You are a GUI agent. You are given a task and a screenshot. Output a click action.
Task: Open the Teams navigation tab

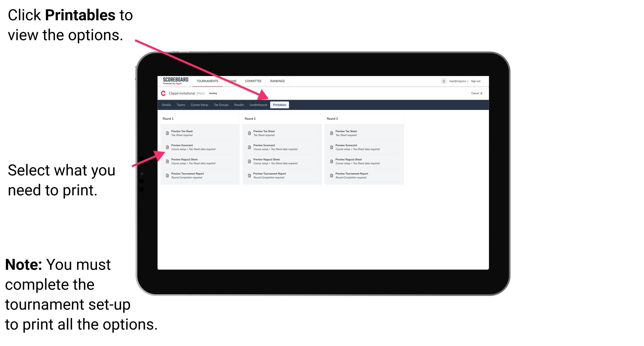click(x=178, y=104)
